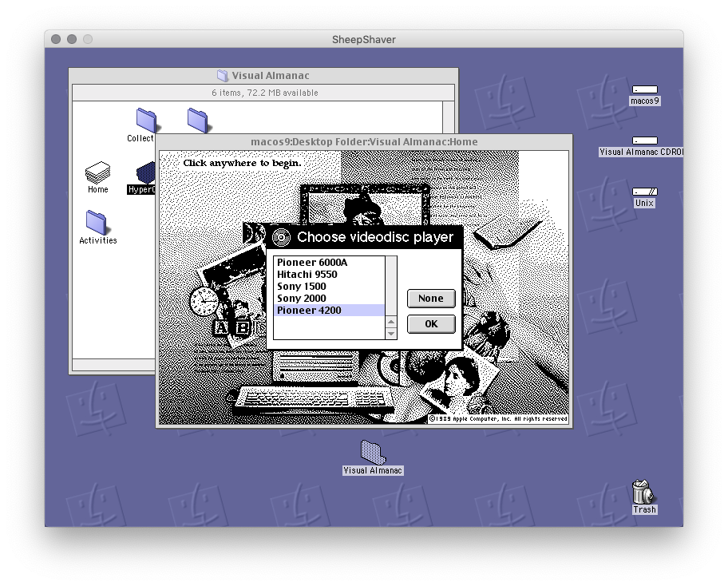
Task: Click the clock picture in Home stack
Action: (204, 301)
